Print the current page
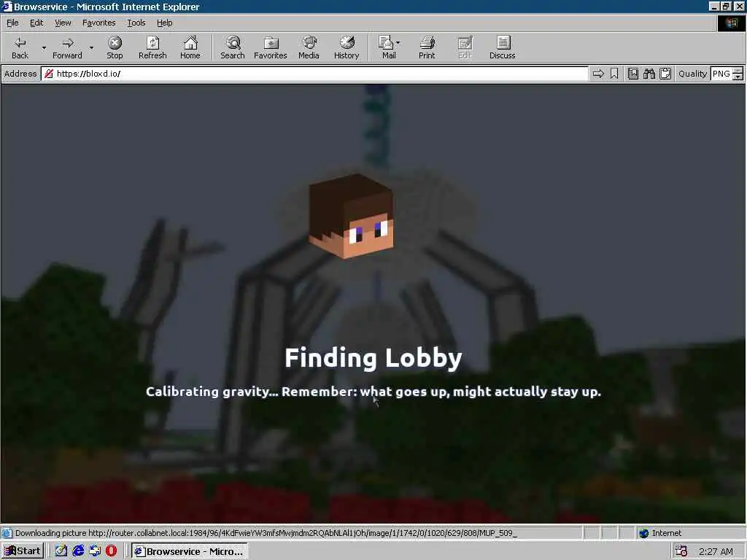The height and width of the screenshot is (560, 747). (427, 47)
